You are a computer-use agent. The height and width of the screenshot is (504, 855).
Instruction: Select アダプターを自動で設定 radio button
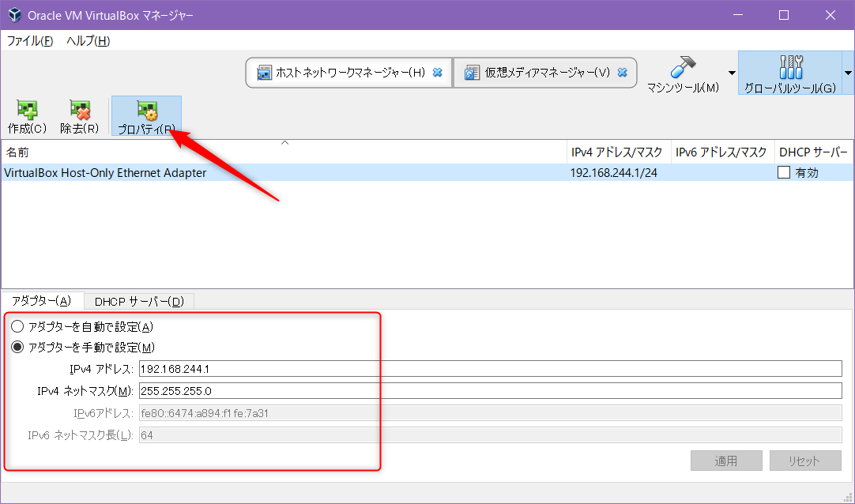point(17,326)
